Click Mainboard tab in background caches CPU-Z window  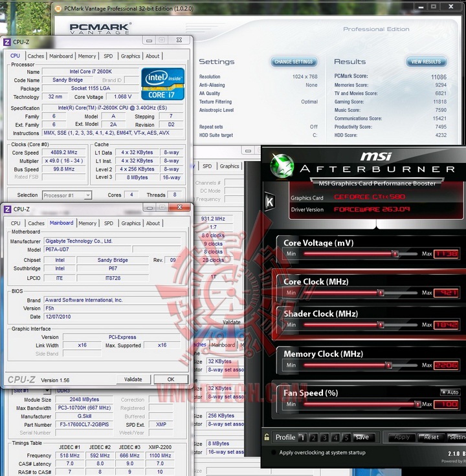tap(223, 345)
